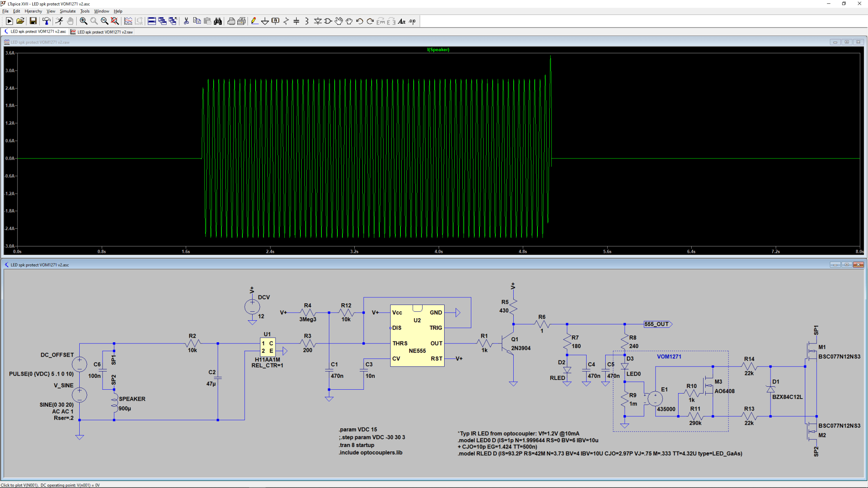
Task: Click the Copy icon in the toolbar
Action: point(197,21)
